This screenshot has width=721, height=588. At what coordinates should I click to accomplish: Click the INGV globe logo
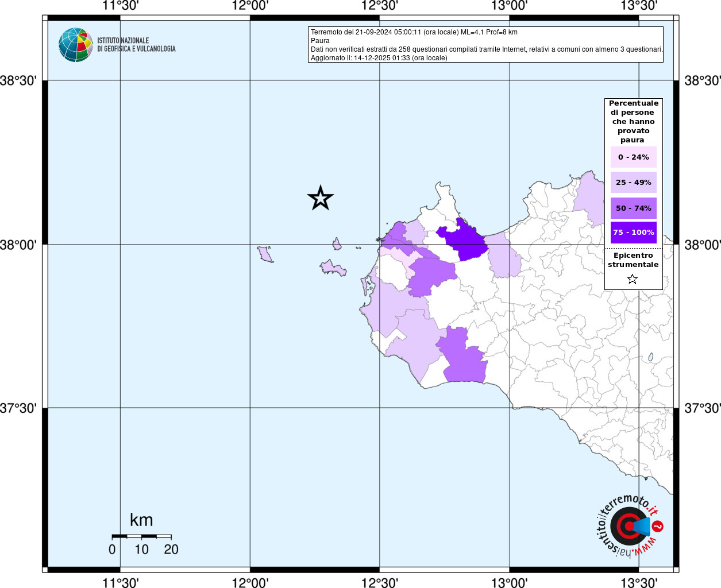pyautogui.click(x=75, y=45)
